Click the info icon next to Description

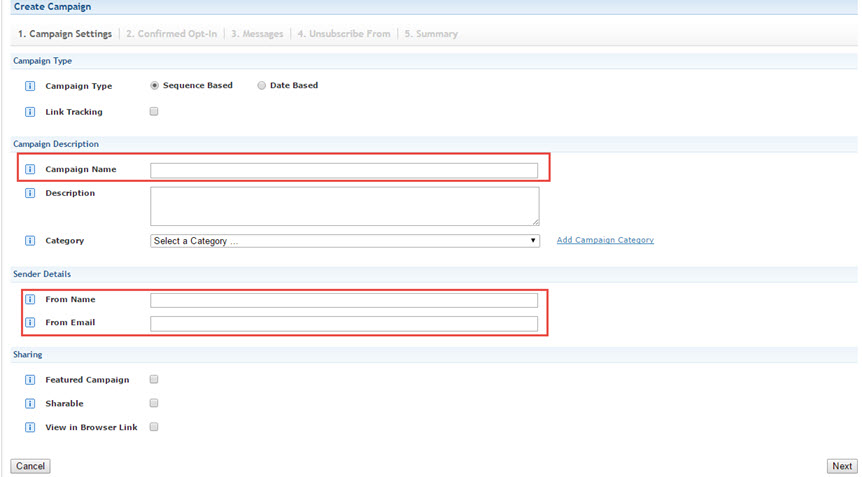30,193
